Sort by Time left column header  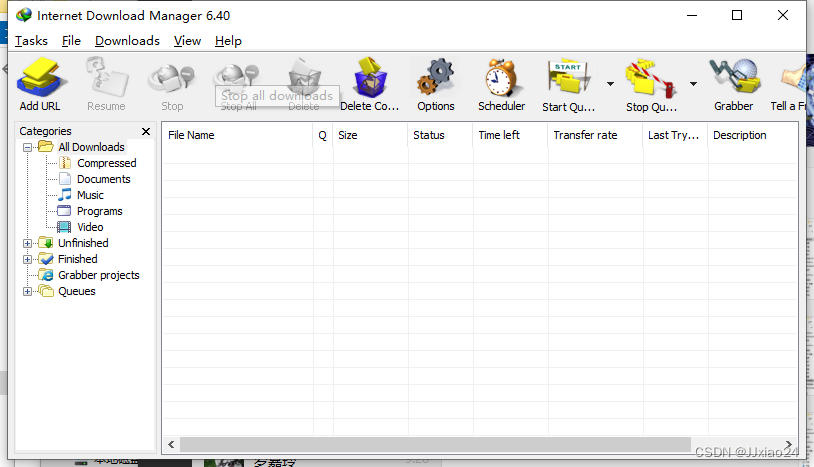click(x=510, y=135)
